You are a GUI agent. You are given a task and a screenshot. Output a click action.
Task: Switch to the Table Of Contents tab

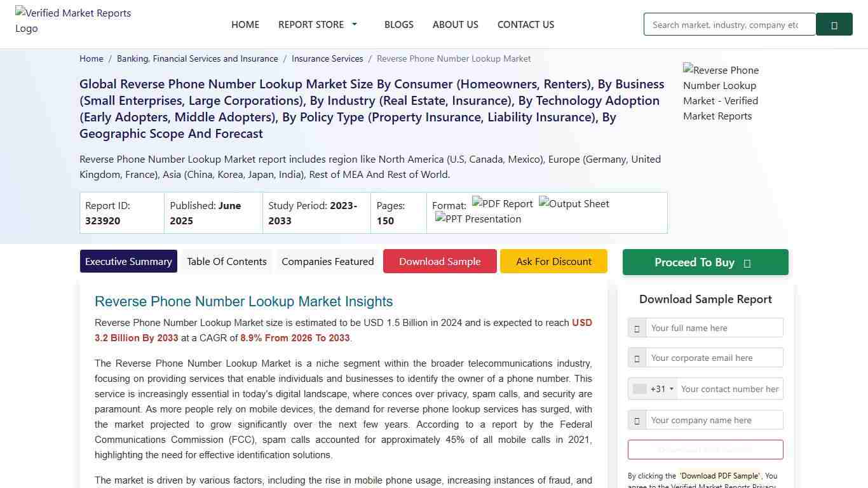click(x=226, y=261)
